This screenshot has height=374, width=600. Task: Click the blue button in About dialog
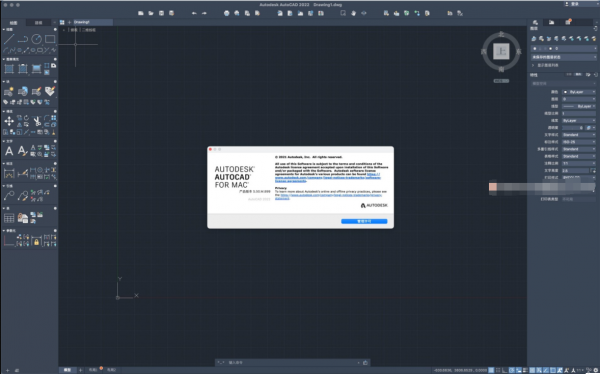(x=364, y=221)
